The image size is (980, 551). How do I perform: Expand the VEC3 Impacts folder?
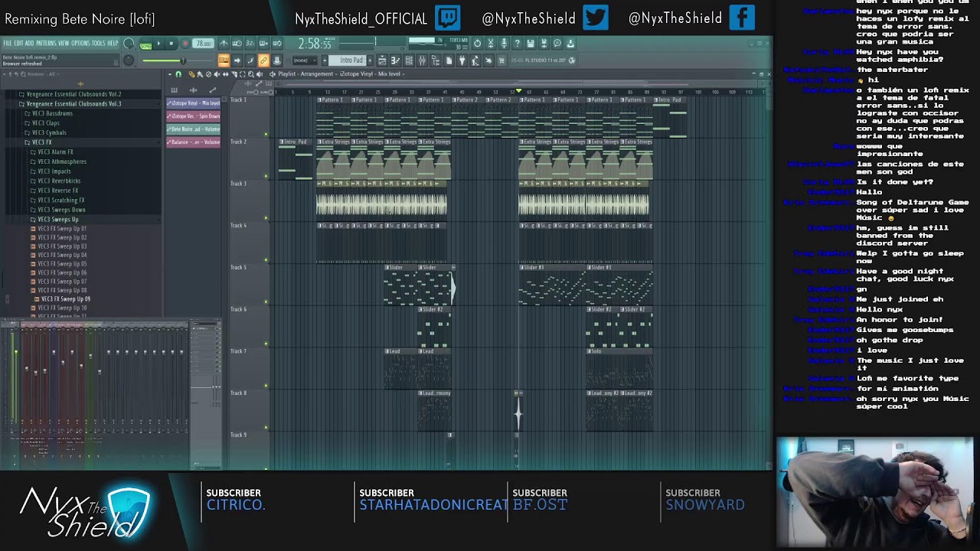click(x=51, y=171)
